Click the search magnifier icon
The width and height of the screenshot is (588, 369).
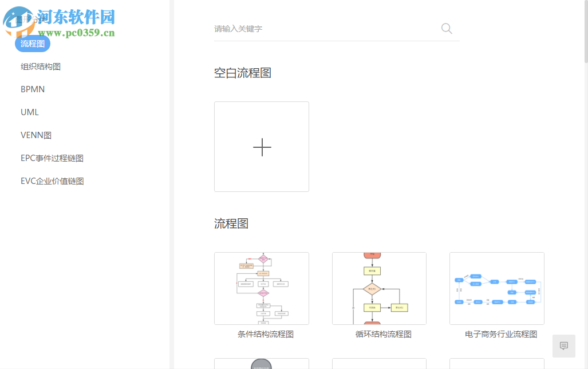tap(446, 28)
